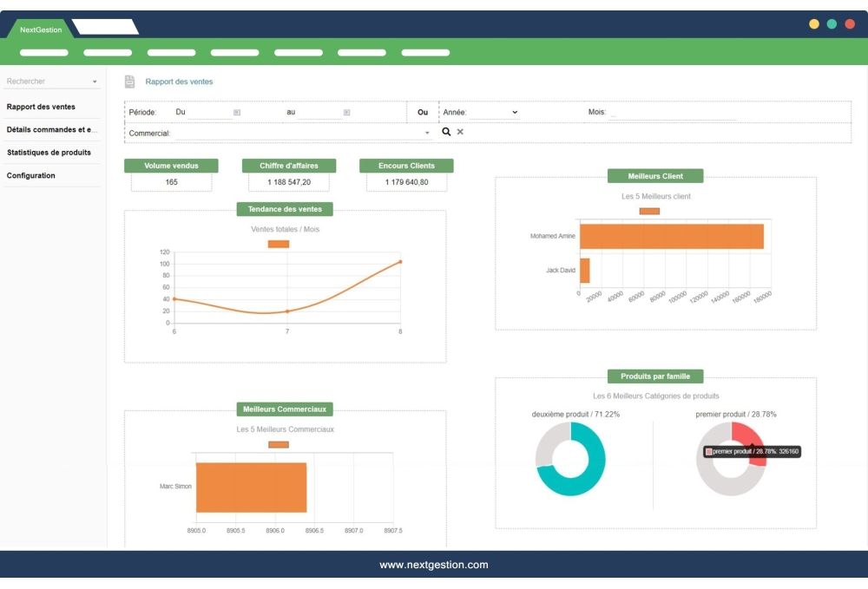Click the teal window control dot
This screenshot has height=589, width=868.
(832, 24)
